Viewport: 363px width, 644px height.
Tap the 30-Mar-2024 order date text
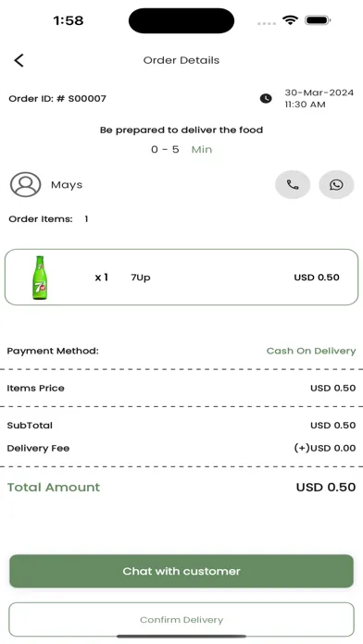point(319,93)
